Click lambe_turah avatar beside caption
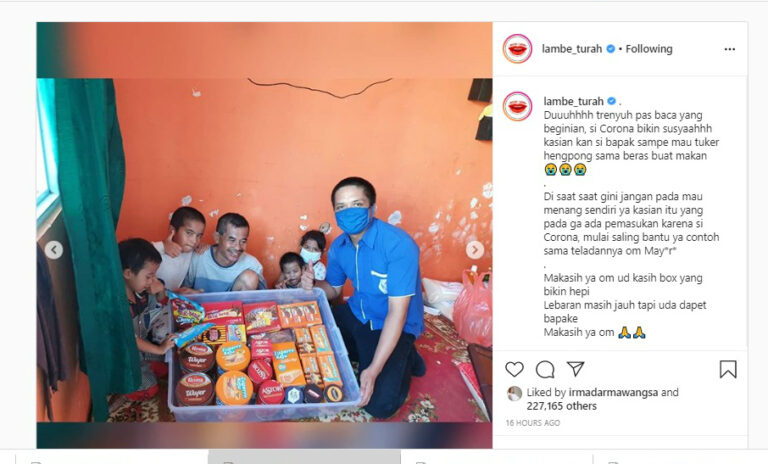The width and height of the screenshot is (768, 464). (x=517, y=106)
